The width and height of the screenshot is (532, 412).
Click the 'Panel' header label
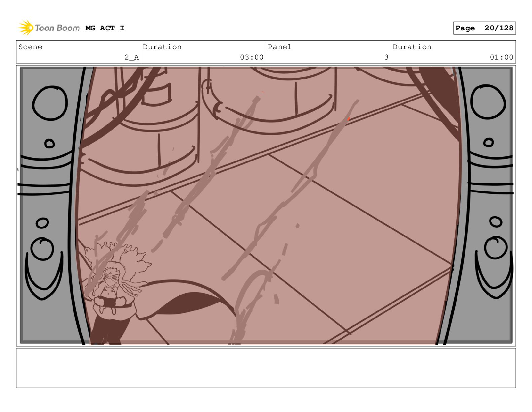click(x=279, y=47)
